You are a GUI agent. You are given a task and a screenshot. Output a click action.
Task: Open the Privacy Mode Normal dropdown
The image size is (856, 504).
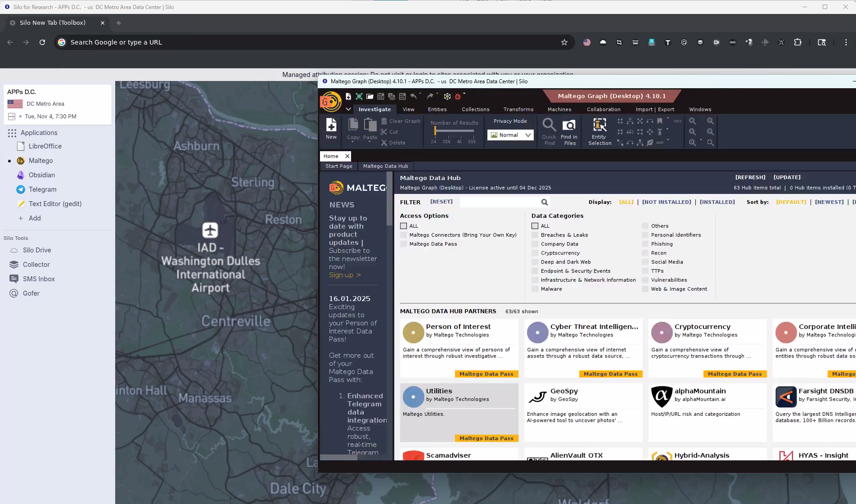(x=510, y=135)
